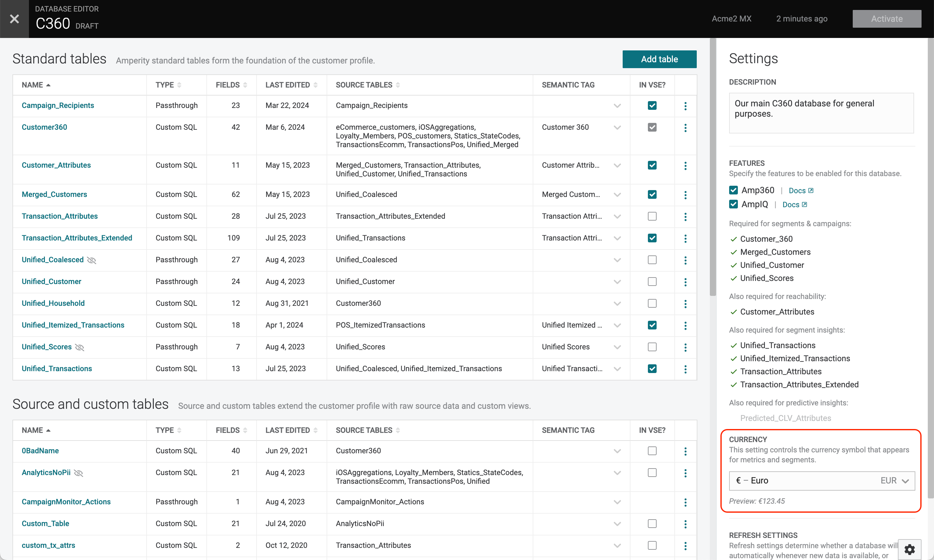Image resolution: width=934 pixels, height=560 pixels.
Task: Click the hidden-eye icon next to AnalyticsNoPii
Action: (78, 473)
